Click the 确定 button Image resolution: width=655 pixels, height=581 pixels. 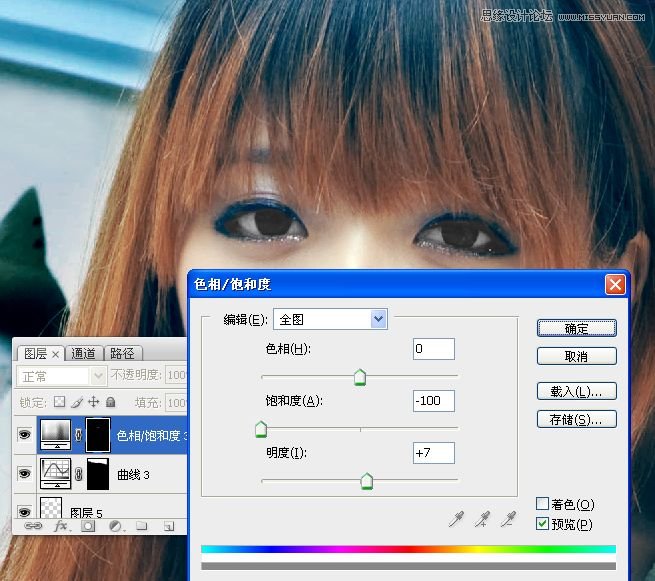tap(576, 328)
